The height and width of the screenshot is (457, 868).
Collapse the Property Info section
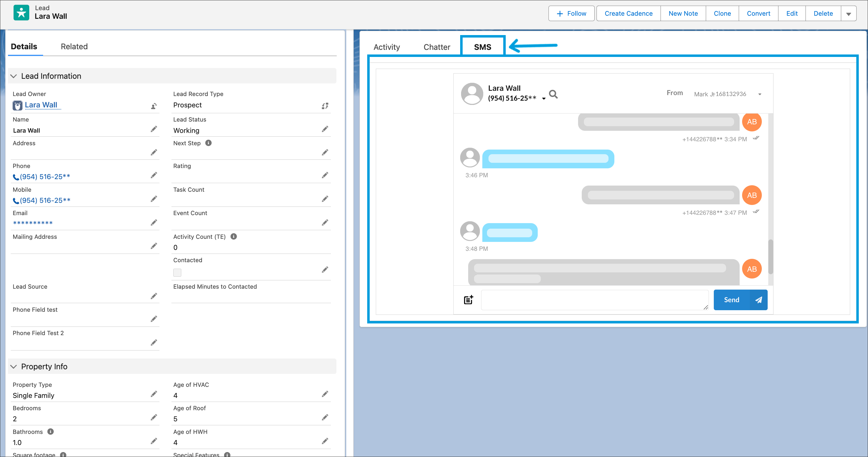(x=14, y=367)
